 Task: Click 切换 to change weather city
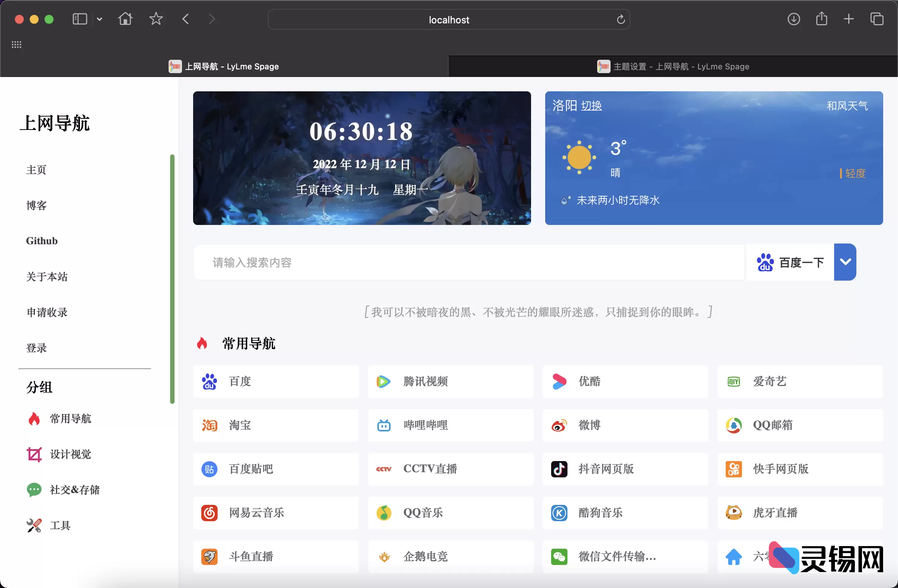[x=592, y=106]
